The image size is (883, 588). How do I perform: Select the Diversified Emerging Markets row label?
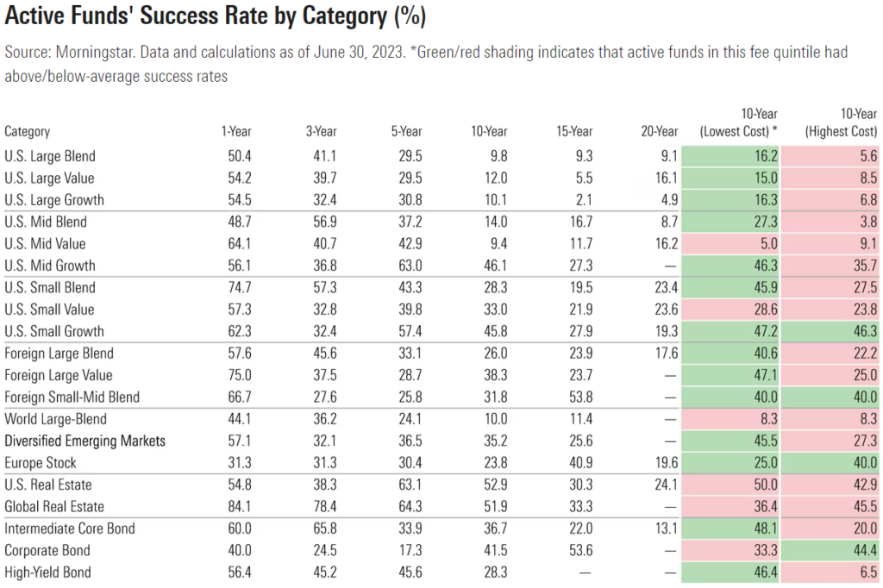85,441
